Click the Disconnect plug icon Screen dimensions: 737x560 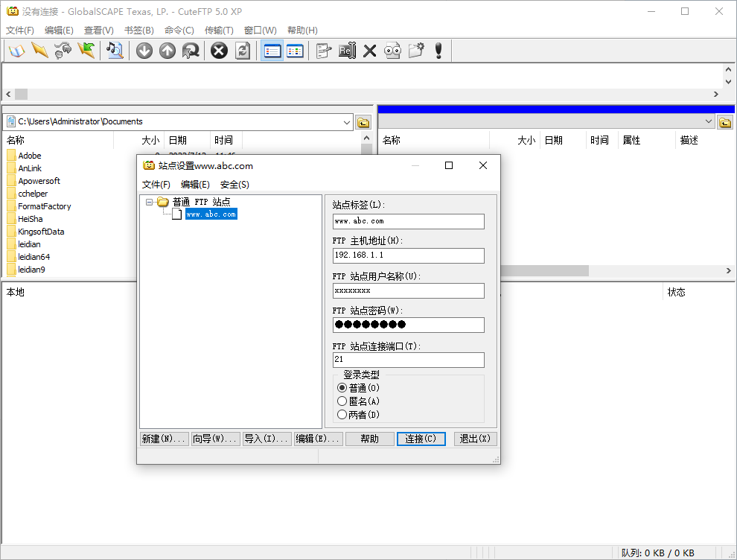(x=63, y=51)
